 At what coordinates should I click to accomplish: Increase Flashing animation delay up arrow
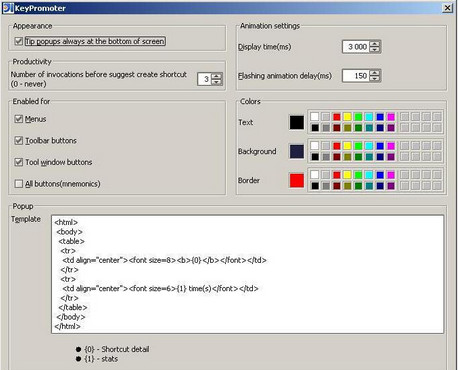(x=375, y=73)
